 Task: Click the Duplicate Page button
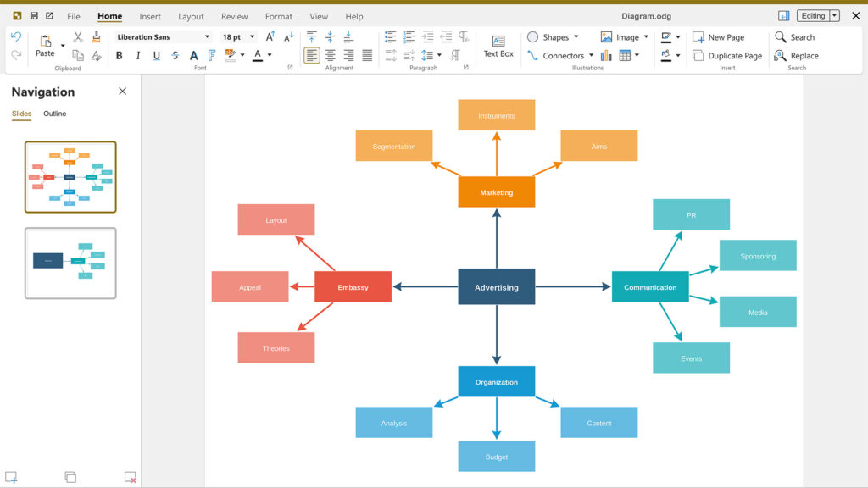click(x=727, y=55)
